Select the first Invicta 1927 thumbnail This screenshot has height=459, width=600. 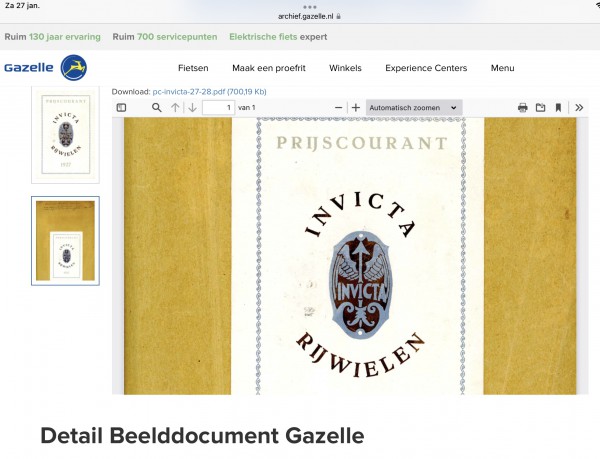pyautogui.click(x=65, y=135)
